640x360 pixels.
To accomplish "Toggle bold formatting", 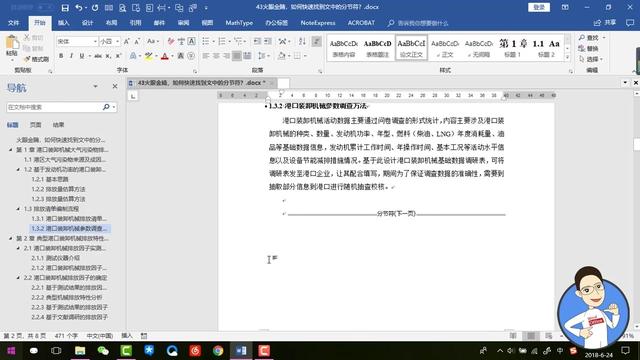I will (x=61, y=56).
